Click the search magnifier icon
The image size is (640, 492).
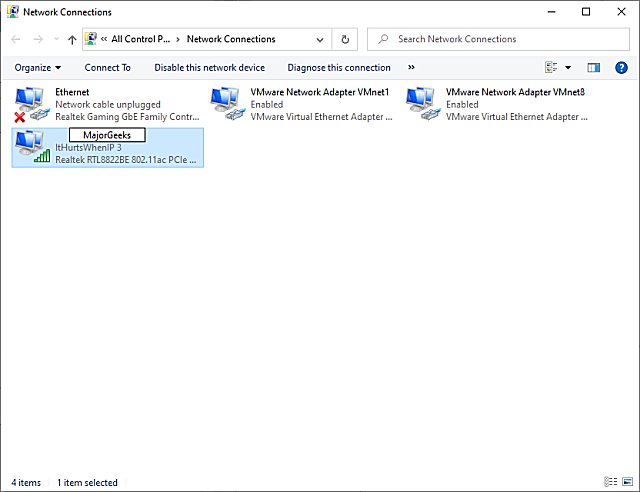tap(383, 39)
